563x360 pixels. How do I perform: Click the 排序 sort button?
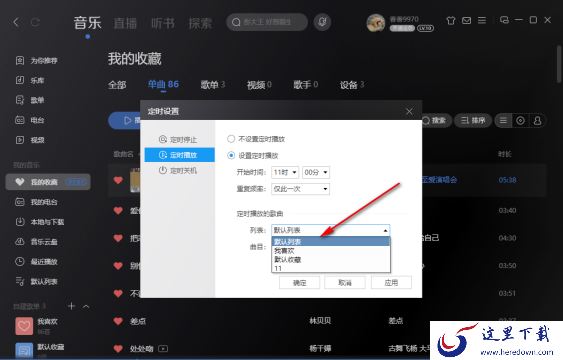tap(473, 121)
